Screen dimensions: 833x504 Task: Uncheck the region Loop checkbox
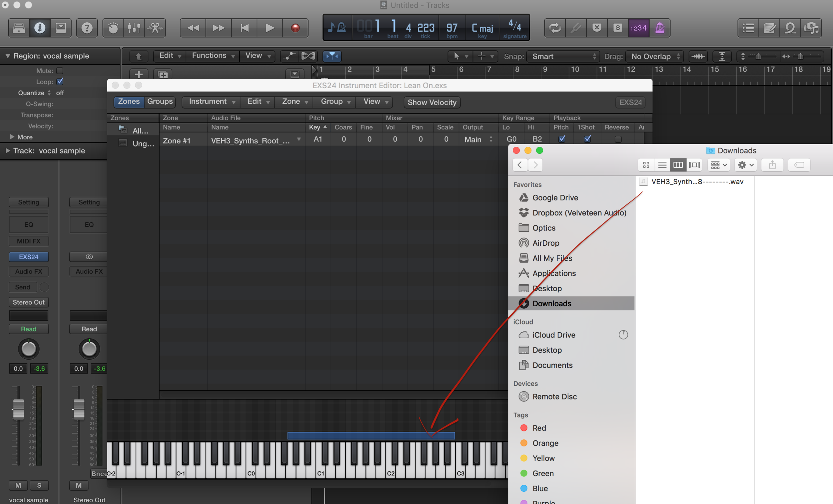point(60,82)
